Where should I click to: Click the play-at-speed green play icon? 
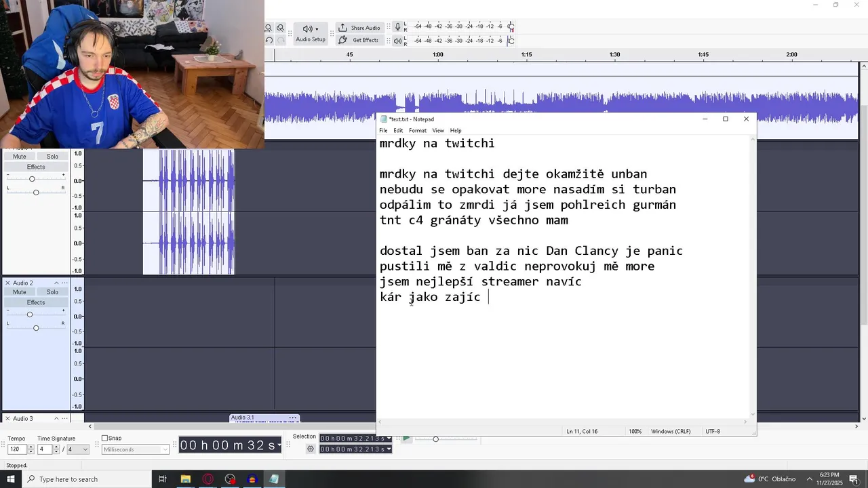click(406, 439)
